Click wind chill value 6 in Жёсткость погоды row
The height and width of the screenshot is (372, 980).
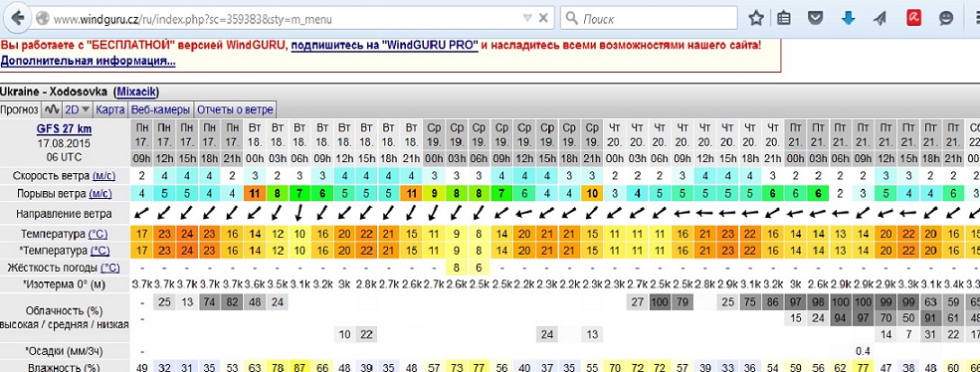[x=480, y=268]
